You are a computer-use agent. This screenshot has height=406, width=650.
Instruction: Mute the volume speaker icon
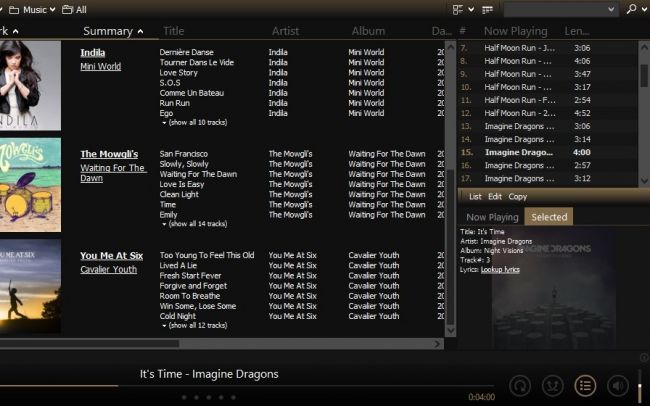[618, 385]
